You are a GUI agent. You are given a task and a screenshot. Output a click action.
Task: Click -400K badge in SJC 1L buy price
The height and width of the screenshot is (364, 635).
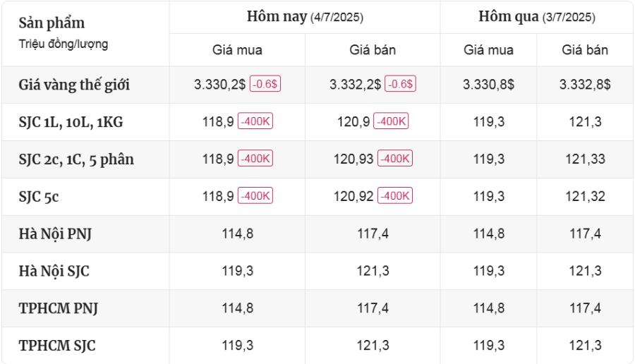pos(255,121)
